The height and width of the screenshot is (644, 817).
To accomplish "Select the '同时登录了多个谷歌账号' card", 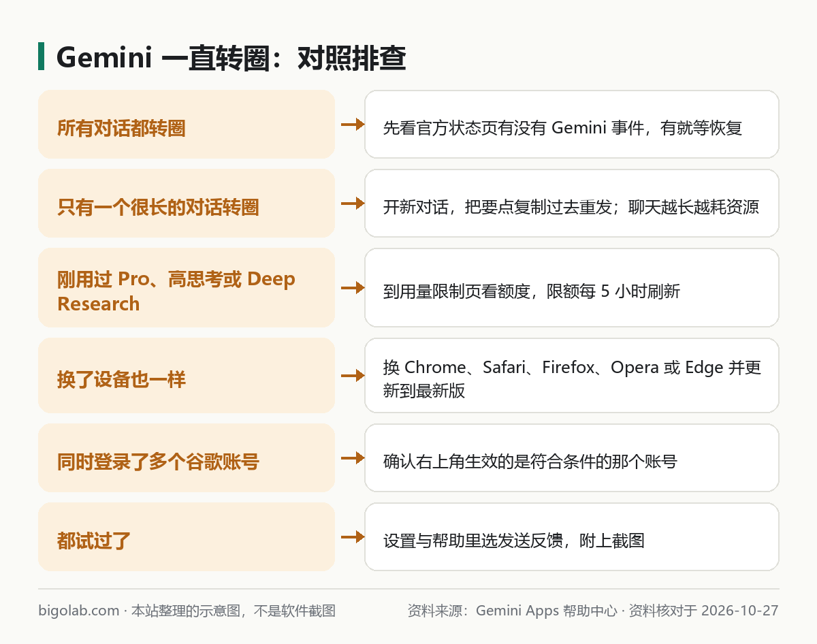I will click(187, 458).
